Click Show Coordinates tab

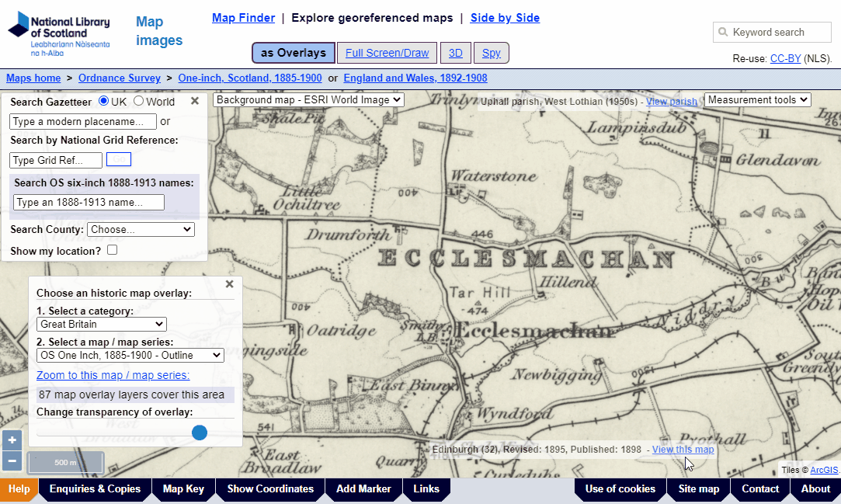pos(270,489)
